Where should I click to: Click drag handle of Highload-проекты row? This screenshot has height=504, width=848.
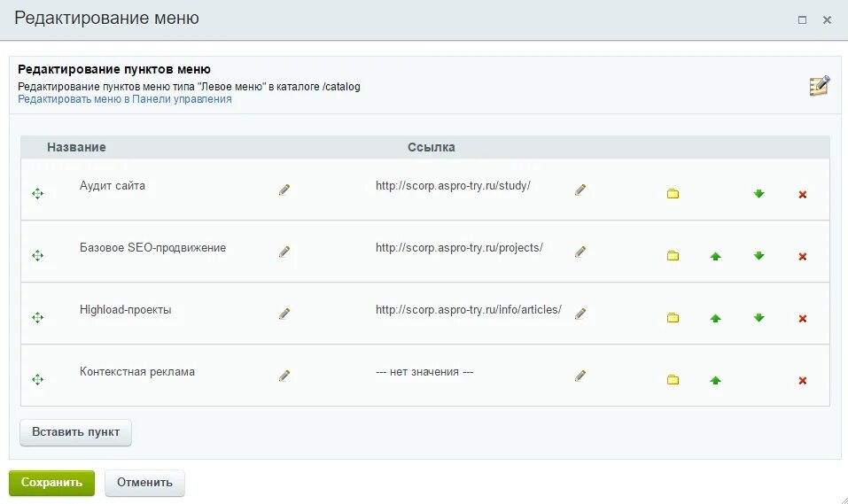[x=37, y=317]
